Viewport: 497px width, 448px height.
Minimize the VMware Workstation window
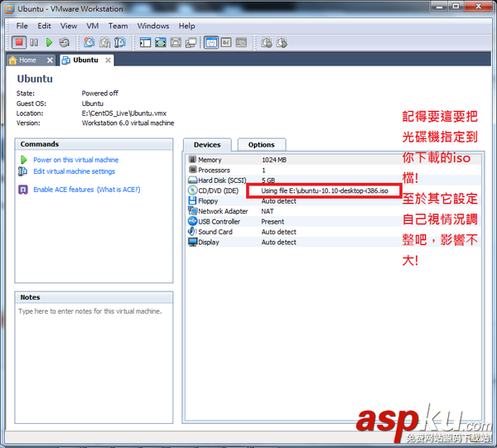[439, 7]
